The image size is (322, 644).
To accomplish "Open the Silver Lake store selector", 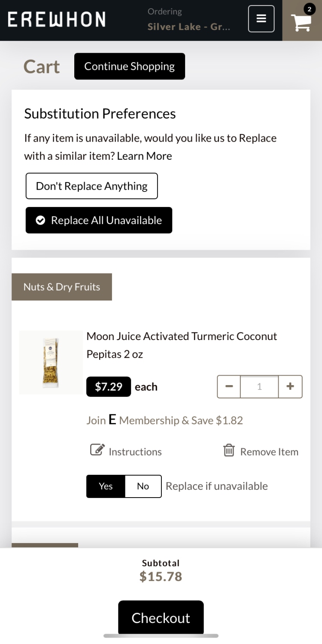I will [189, 27].
